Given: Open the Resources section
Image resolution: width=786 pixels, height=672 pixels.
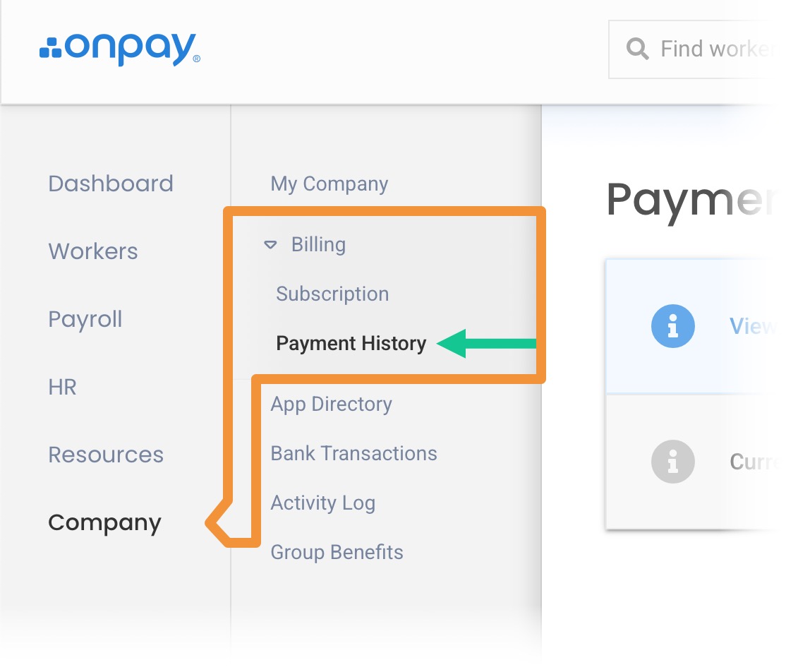Looking at the screenshot, I should click(x=106, y=455).
